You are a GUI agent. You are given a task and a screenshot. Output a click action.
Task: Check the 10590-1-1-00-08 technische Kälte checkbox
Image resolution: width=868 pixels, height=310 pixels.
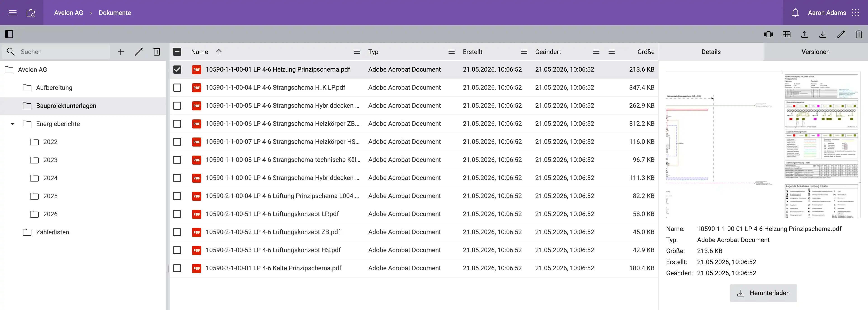pyautogui.click(x=177, y=160)
